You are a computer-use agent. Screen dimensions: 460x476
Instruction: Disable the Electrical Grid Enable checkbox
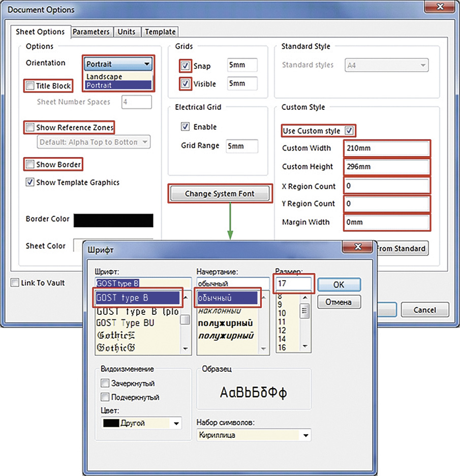185,126
